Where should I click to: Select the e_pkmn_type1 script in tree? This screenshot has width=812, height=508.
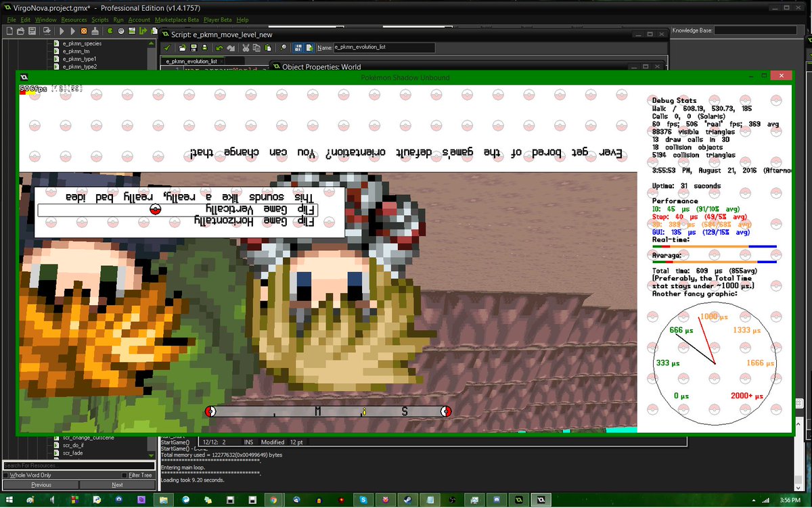pos(79,60)
